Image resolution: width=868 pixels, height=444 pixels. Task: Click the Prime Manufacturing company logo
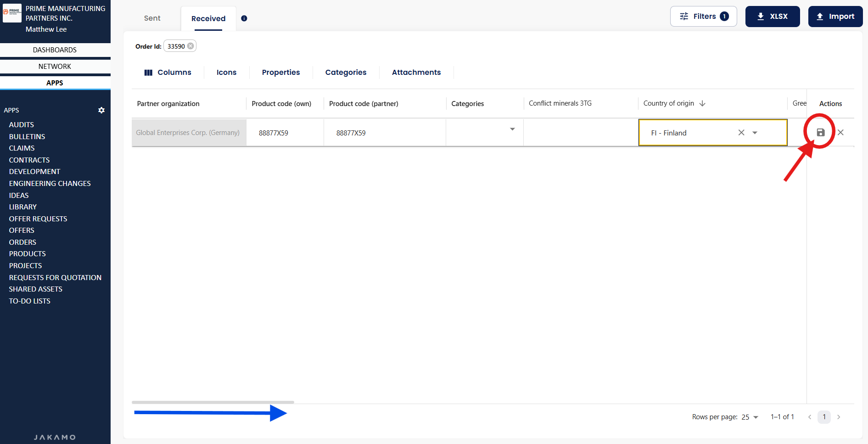(12, 13)
